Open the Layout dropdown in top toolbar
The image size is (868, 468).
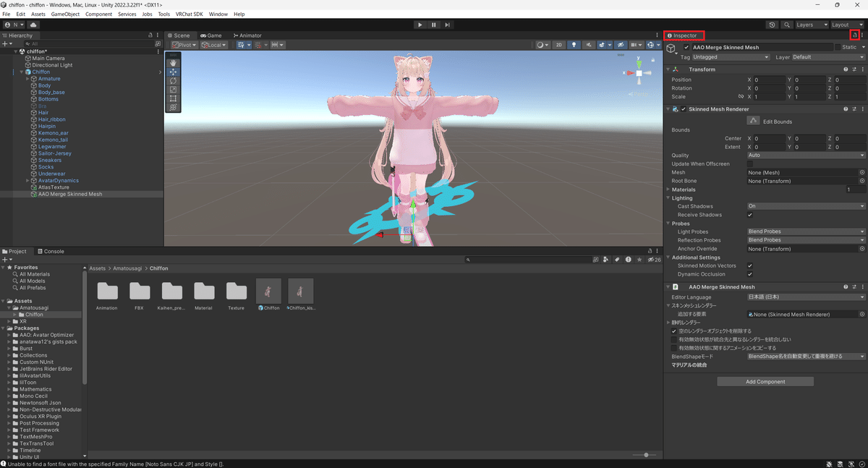847,25
